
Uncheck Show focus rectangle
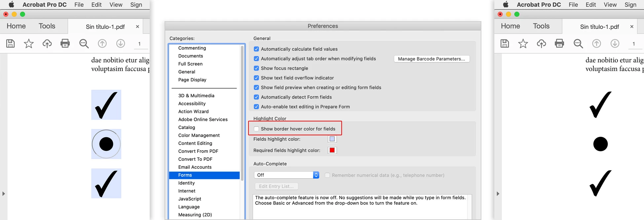tap(256, 68)
